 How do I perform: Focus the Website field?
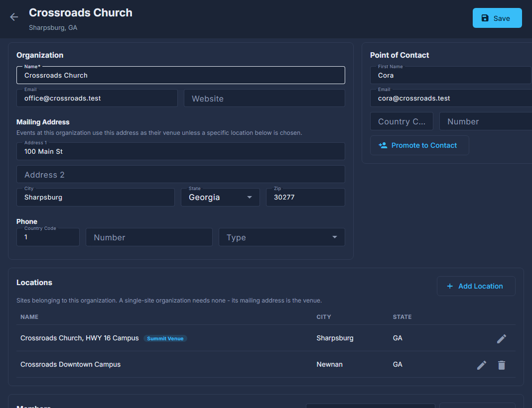(265, 99)
